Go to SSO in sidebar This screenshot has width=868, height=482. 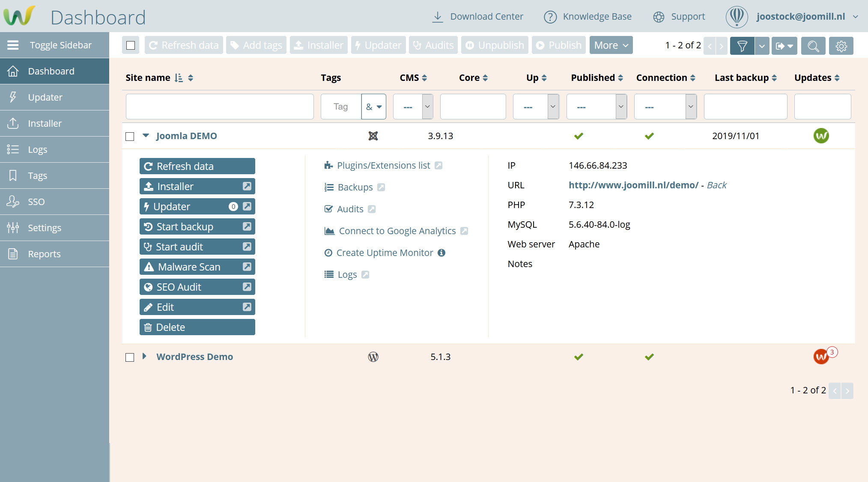click(x=36, y=202)
